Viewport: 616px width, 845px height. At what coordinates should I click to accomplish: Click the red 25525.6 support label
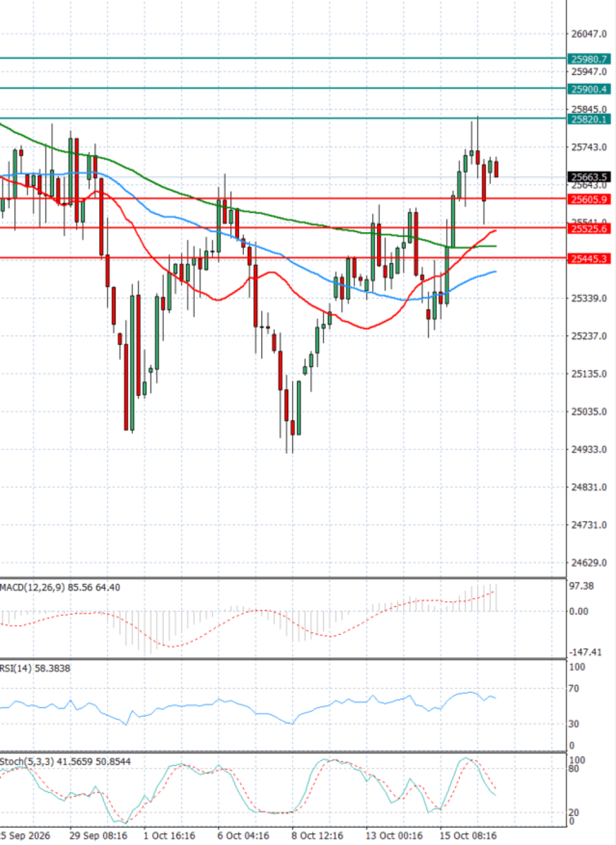tap(589, 228)
